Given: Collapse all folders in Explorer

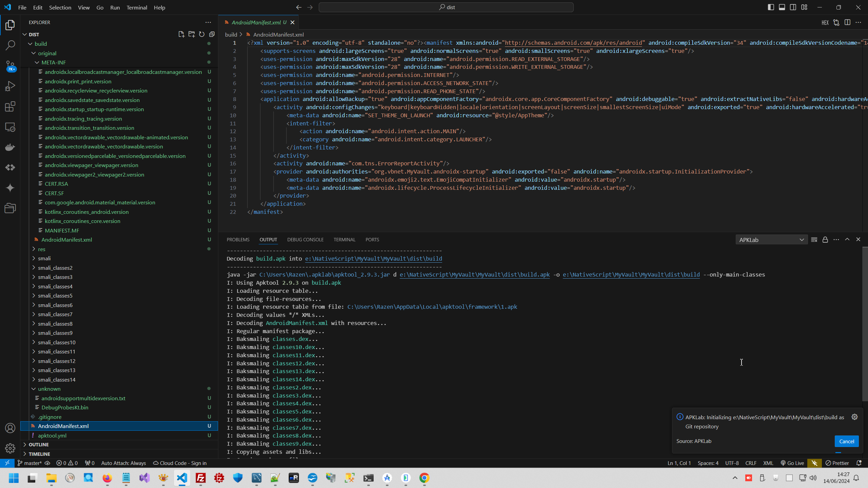Looking at the screenshot, I should pyautogui.click(x=212, y=34).
